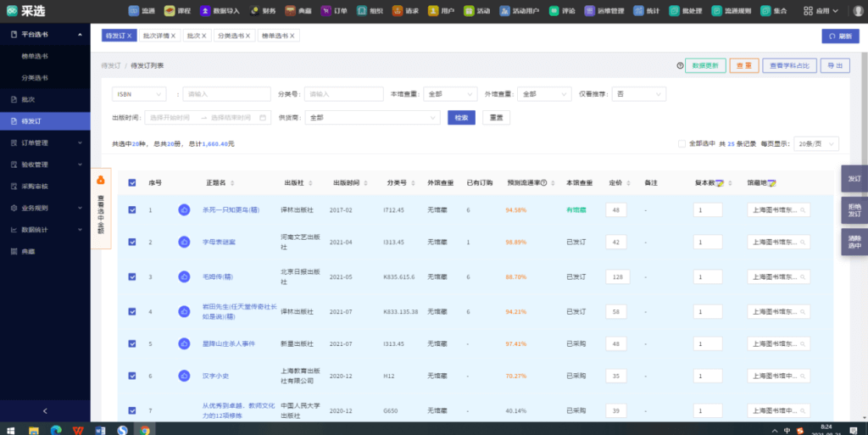
Task: Click thumbs-up icon beside 杀死一只知更鸟
Action: click(184, 209)
